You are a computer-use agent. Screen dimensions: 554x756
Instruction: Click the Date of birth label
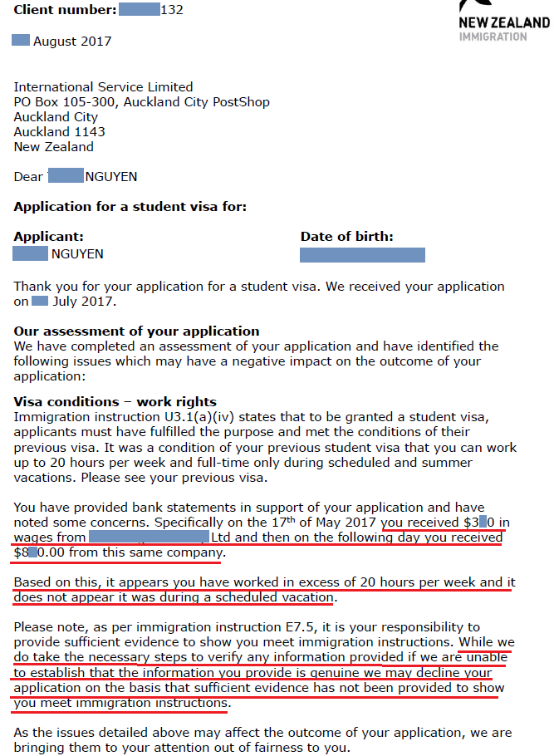point(347,236)
